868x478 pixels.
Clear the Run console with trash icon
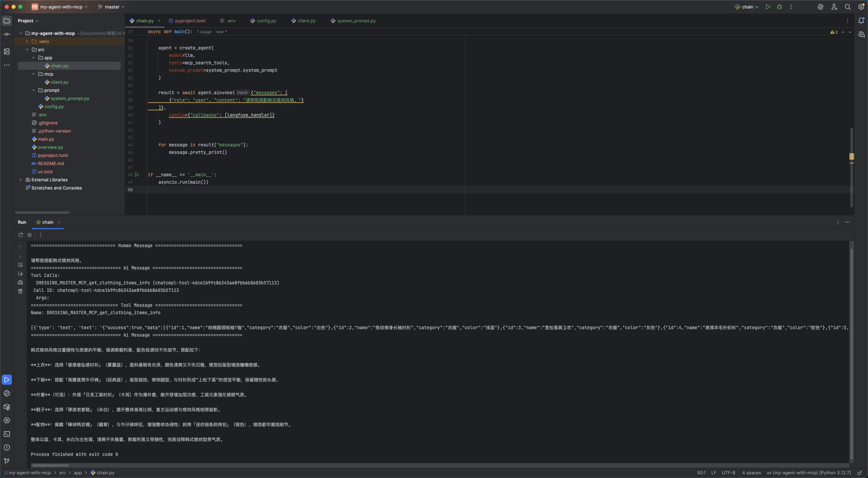pyautogui.click(x=20, y=291)
